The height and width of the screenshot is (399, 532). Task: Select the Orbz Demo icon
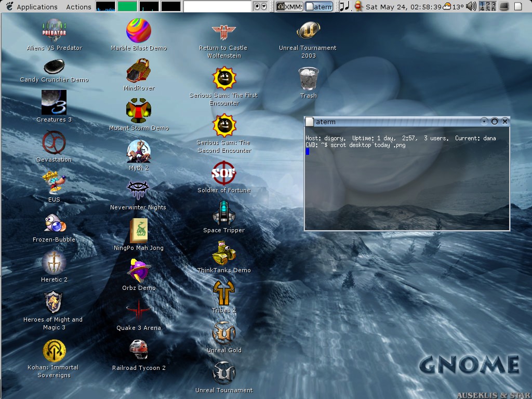(138, 271)
